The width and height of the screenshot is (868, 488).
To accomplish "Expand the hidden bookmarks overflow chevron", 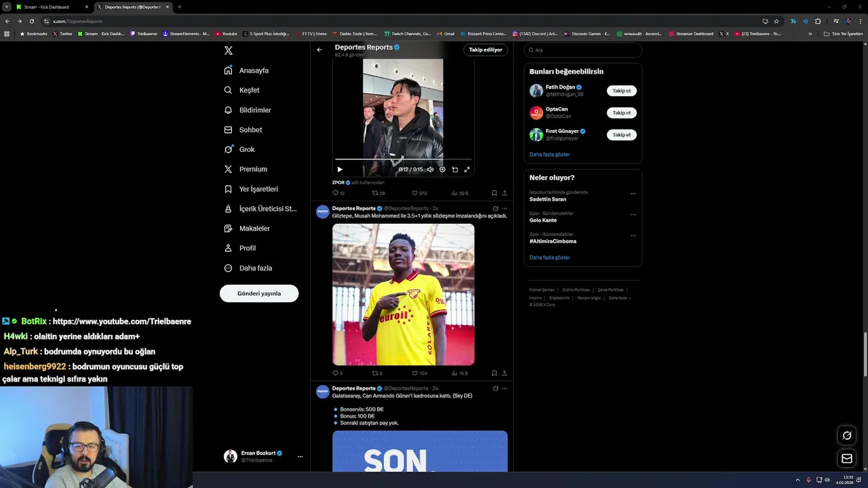I will tap(810, 34).
